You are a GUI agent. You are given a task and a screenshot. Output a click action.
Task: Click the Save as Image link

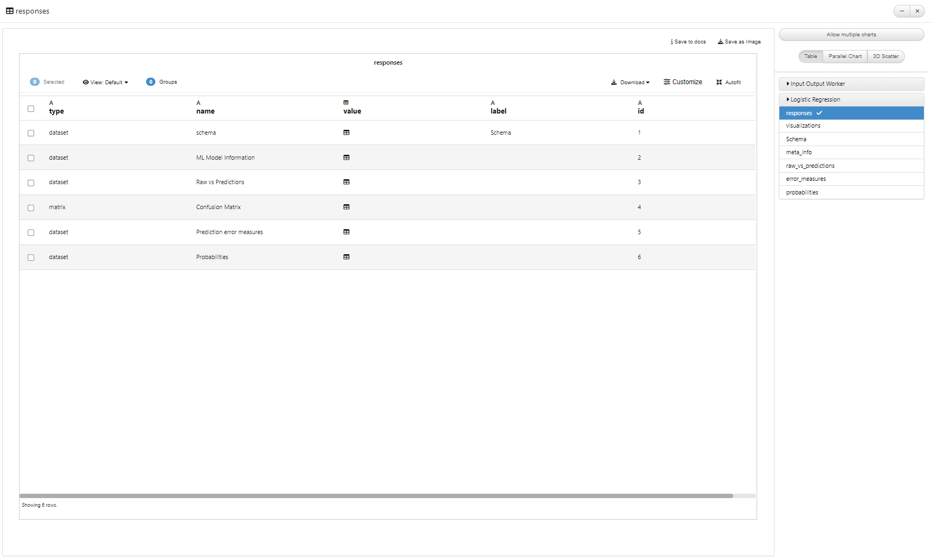(739, 42)
